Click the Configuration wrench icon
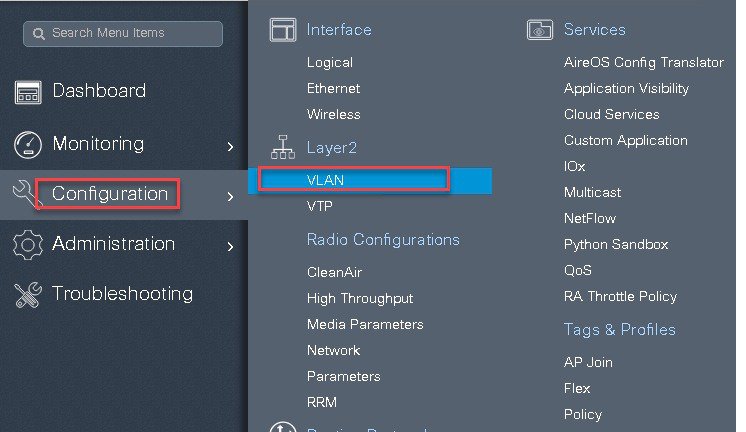The width and height of the screenshot is (746, 432). click(24, 194)
